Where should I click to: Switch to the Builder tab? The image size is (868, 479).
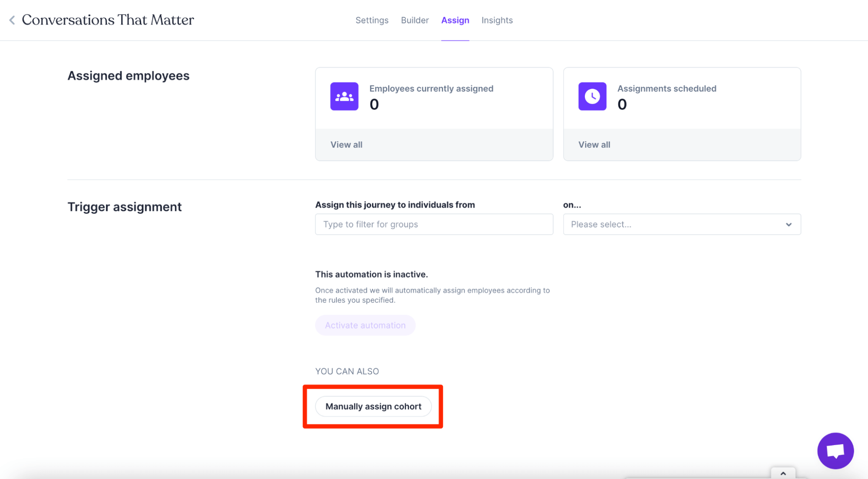414,20
